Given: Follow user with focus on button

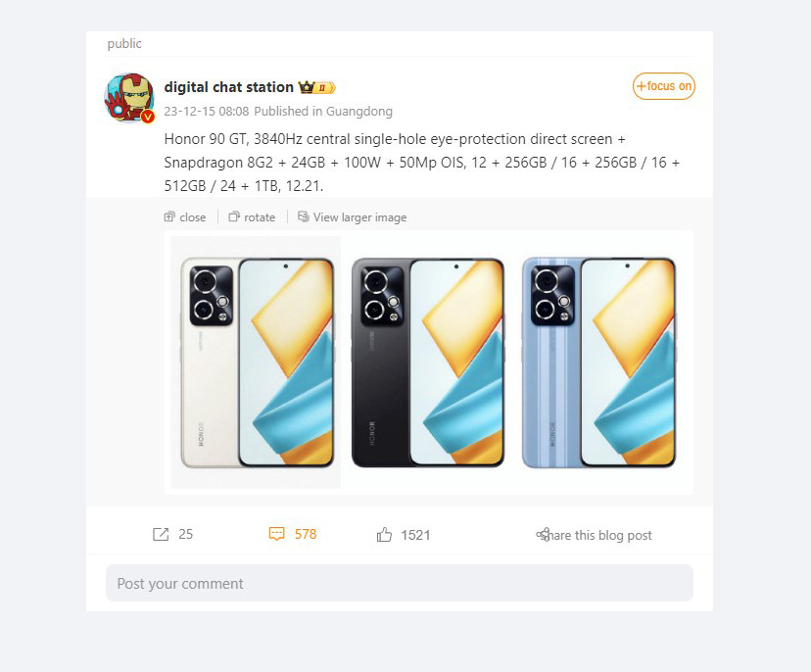Looking at the screenshot, I should 664,86.
